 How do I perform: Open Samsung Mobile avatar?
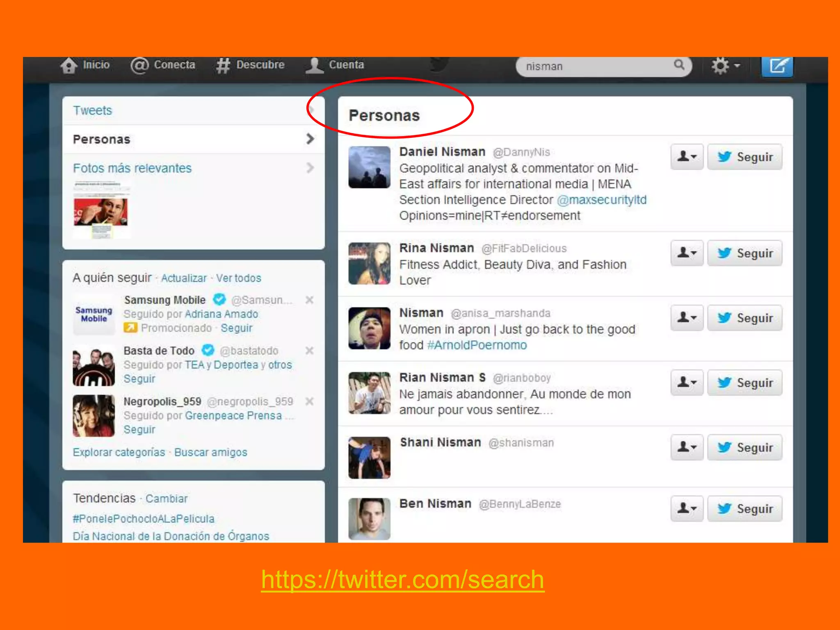[94, 314]
